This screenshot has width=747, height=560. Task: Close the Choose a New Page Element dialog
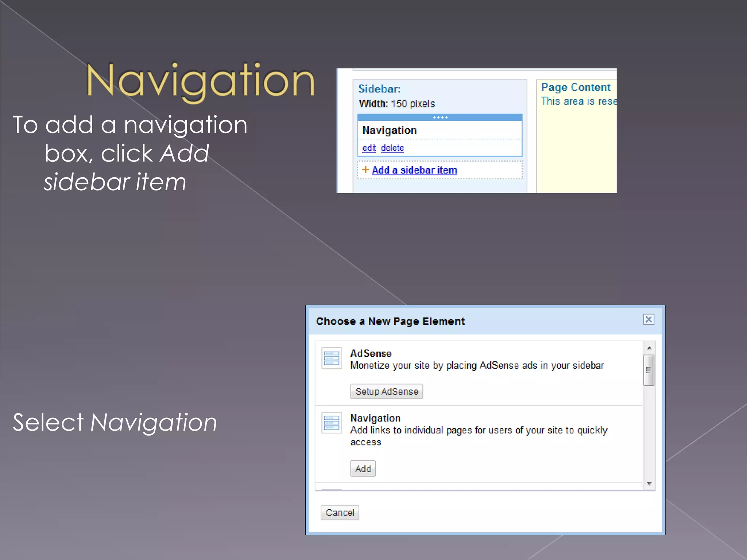(x=649, y=319)
